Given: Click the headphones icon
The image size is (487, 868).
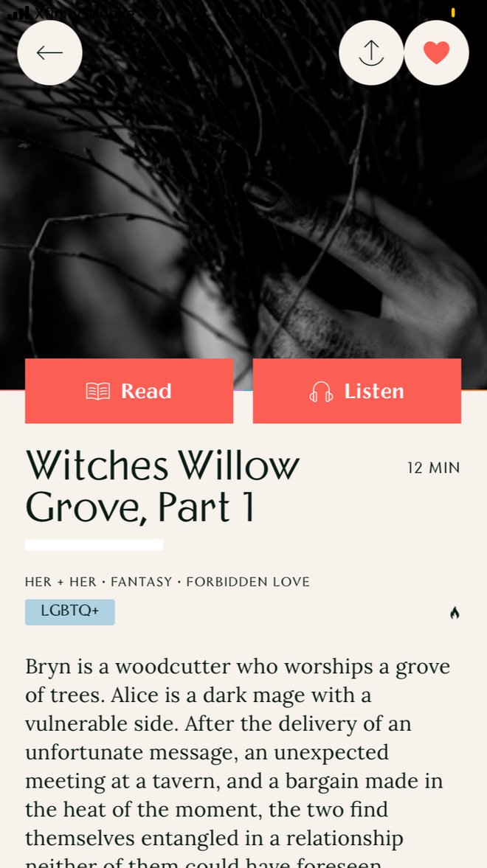Looking at the screenshot, I should [x=321, y=392].
